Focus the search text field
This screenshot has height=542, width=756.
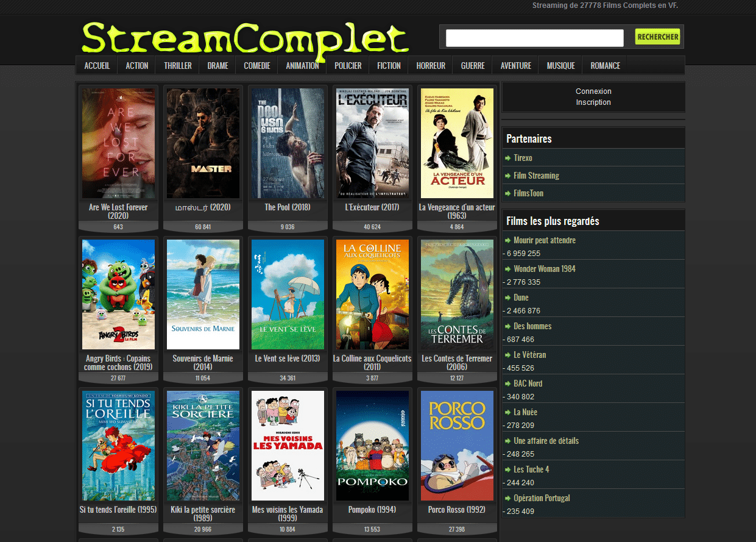pos(534,38)
